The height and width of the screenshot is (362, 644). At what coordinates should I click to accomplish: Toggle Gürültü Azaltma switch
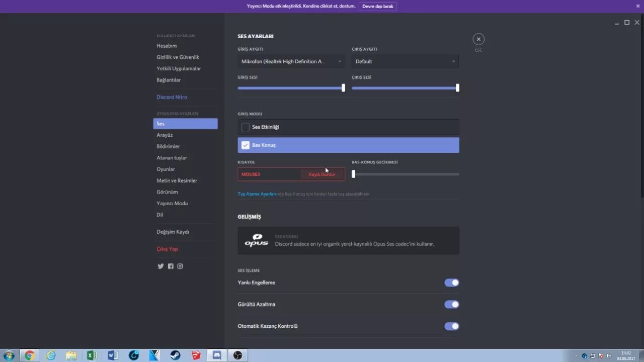click(451, 304)
